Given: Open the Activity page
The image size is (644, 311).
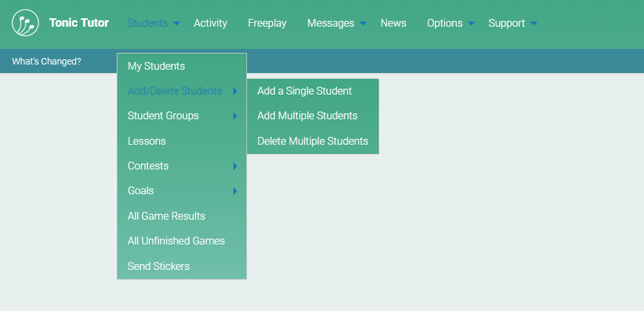Looking at the screenshot, I should coord(211,23).
